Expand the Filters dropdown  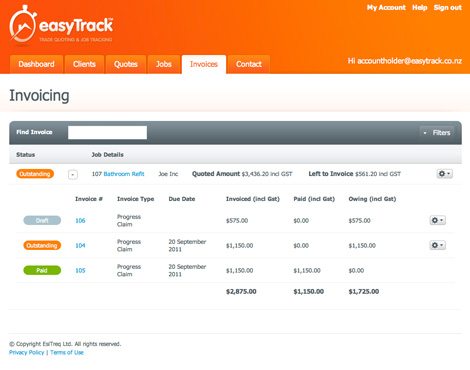pyautogui.click(x=437, y=133)
